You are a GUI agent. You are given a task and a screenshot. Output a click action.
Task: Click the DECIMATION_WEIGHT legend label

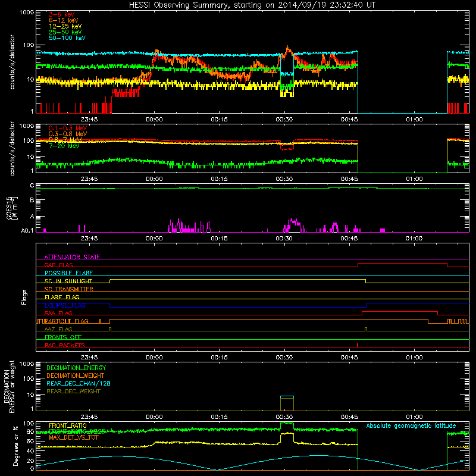76,375
